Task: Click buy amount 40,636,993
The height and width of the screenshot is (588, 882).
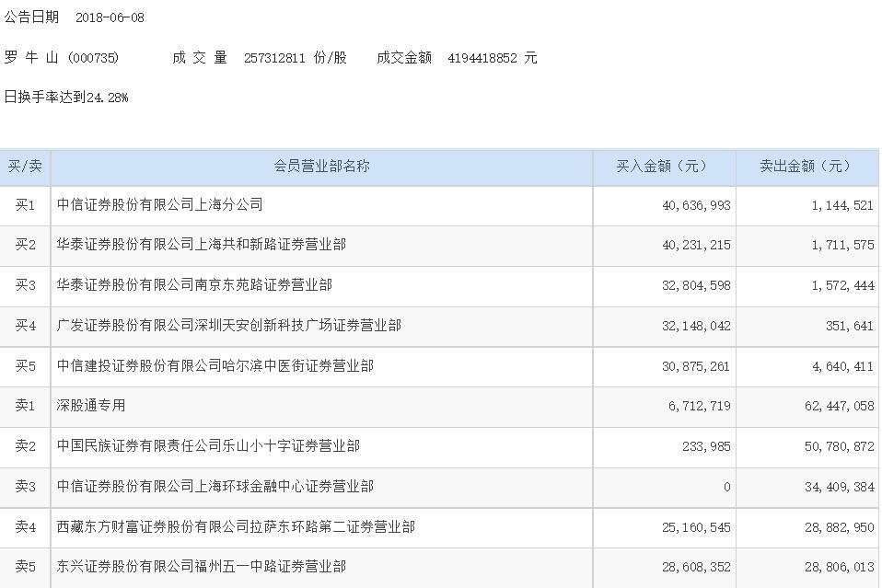Action: point(696,206)
